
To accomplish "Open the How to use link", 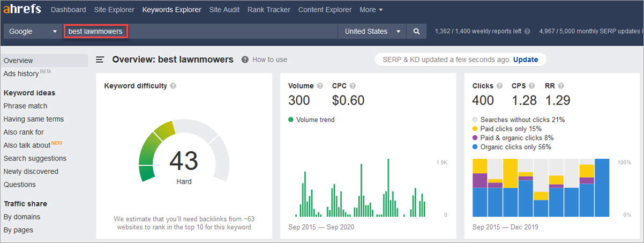I will click(x=269, y=60).
